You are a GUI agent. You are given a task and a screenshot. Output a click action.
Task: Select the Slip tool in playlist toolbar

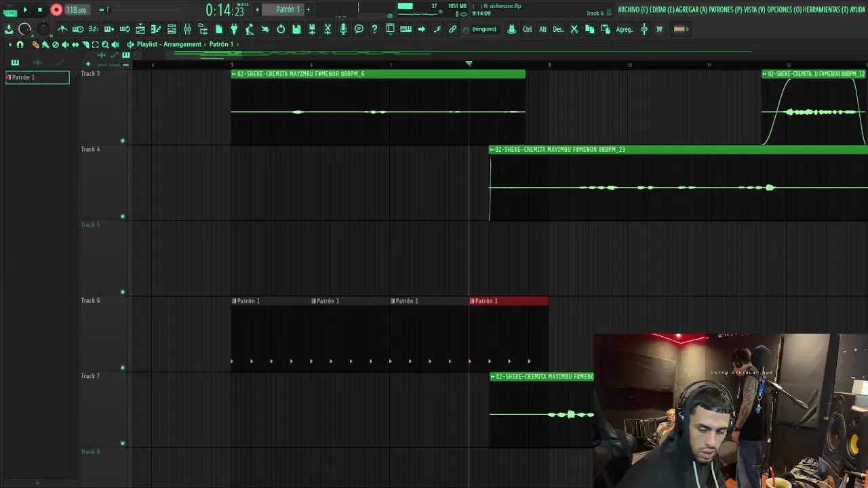[x=75, y=45]
